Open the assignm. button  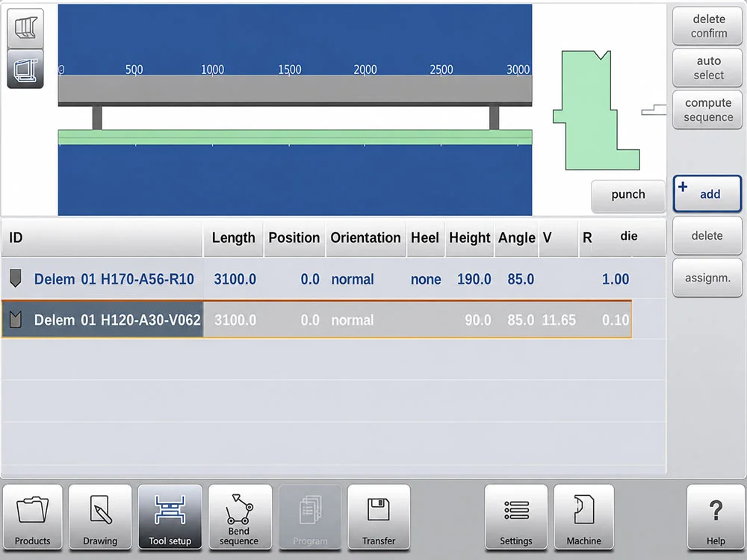point(707,278)
